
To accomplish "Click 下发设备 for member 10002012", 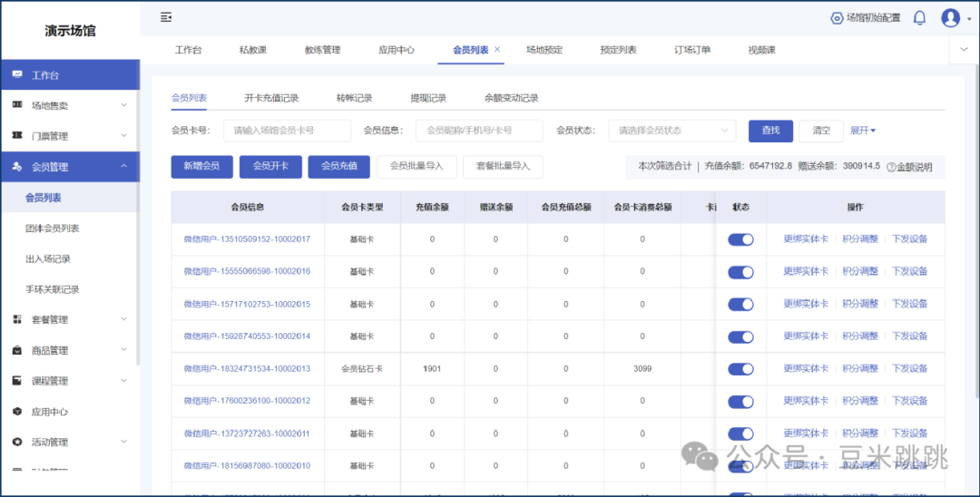I will 909,401.
